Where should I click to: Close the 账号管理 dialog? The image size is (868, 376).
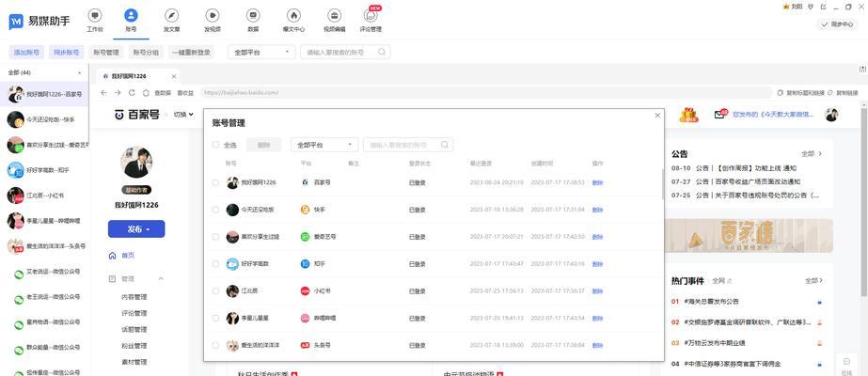point(657,116)
